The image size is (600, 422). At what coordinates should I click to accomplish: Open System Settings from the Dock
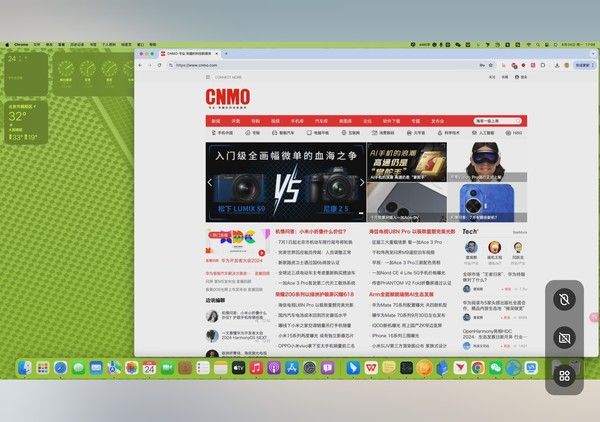click(310, 368)
